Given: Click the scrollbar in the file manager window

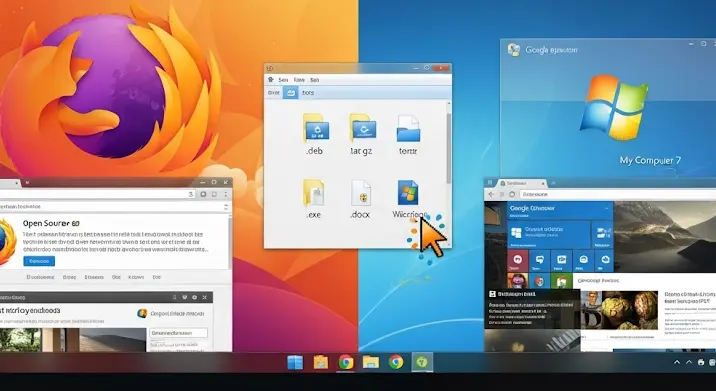Looking at the screenshot, I should (448, 148).
